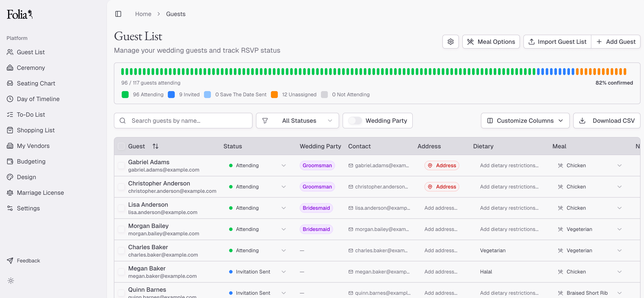Go to Day of Timeline page
644x298 pixels.
(38, 99)
